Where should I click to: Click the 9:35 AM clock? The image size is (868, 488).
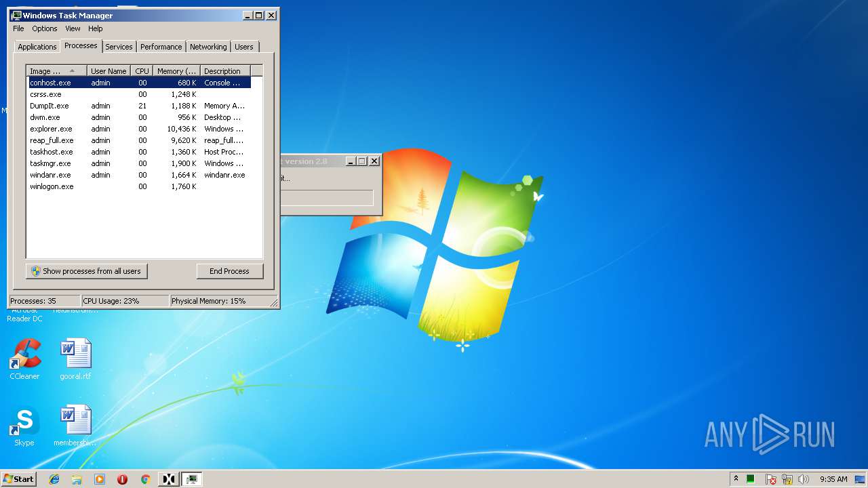[x=833, y=479]
